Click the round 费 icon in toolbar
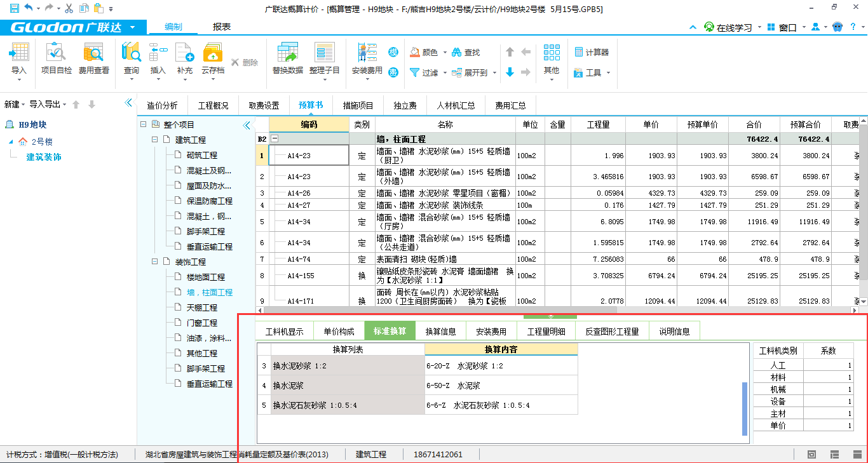Image resolution: width=868 pixels, height=463 pixels. (393, 72)
